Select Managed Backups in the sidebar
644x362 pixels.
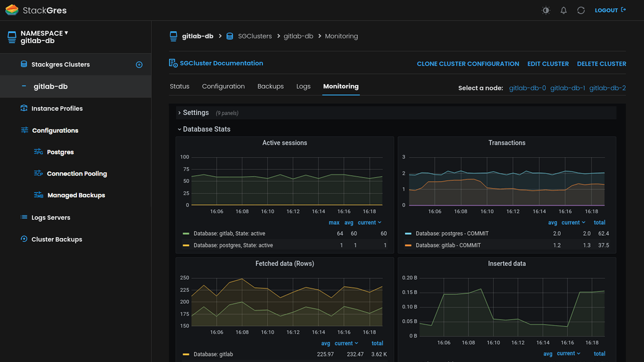pos(76,195)
